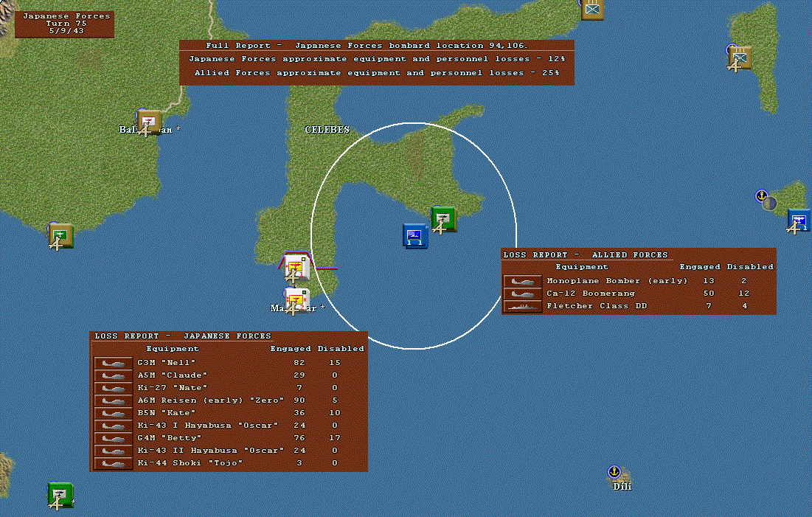The width and height of the screenshot is (812, 517).
Task: Click the "Japanese Forces Turn 75" info panel
Action: (x=64, y=24)
